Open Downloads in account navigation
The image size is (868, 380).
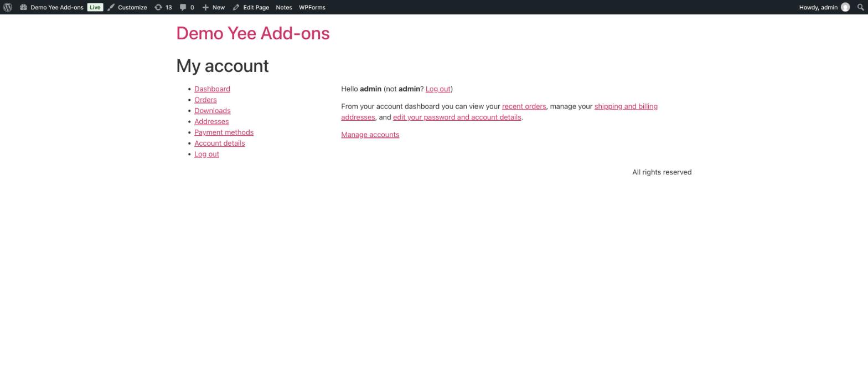(x=213, y=111)
